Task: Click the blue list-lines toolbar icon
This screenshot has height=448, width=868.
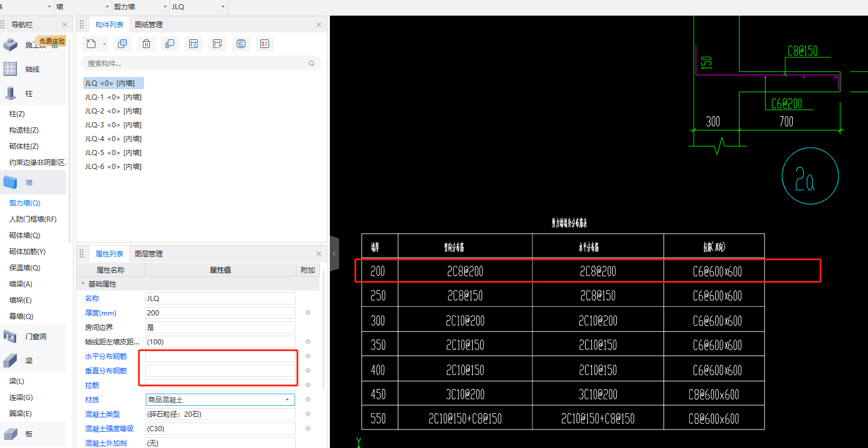Action: (x=241, y=44)
